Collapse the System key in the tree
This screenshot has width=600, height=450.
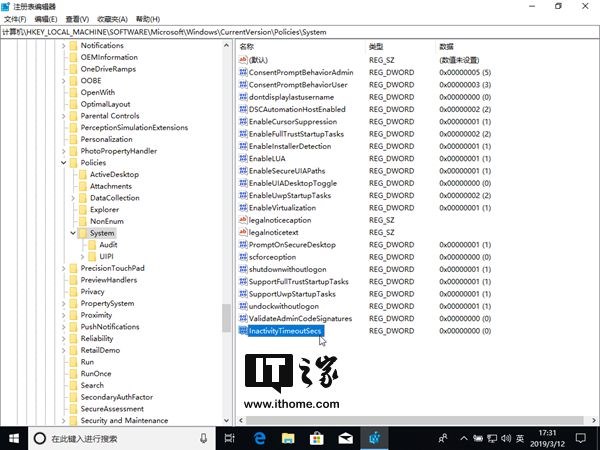[x=73, y=233]
